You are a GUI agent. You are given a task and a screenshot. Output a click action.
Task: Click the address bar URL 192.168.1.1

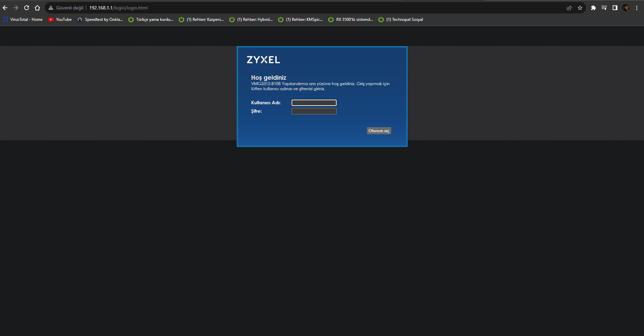[x=118, y=8]
